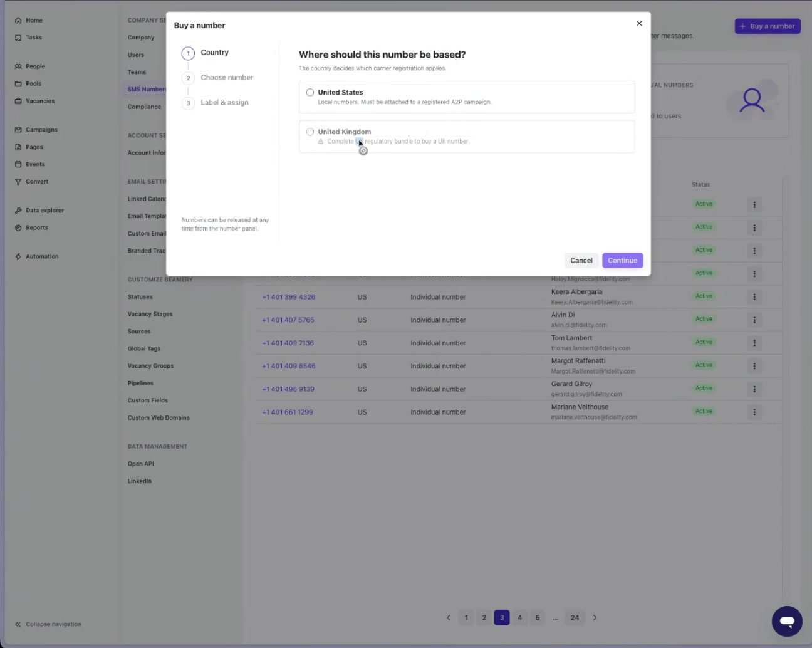The image size is (812, 648).
Task: Jump to page 24 of numbers
Action: [x=575, y=618]
